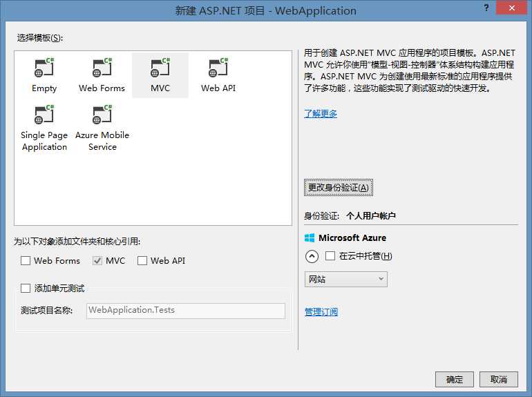Cancel using the 取消 button
The height and width of the screenshot is (397, 532).
pyautogui.click(x=499, y=379)
